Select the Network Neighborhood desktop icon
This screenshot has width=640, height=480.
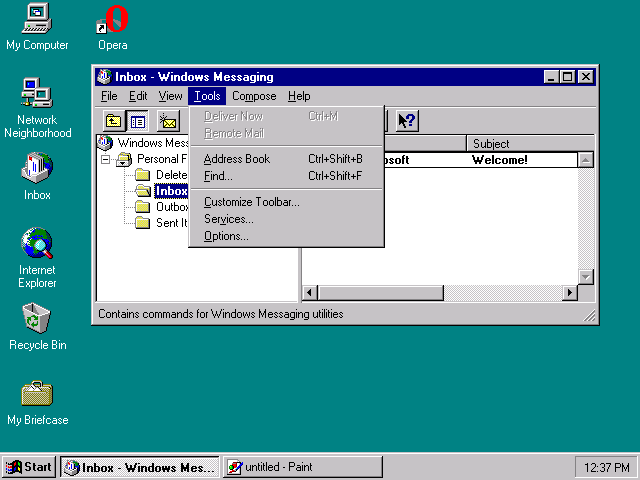(37, 108)
